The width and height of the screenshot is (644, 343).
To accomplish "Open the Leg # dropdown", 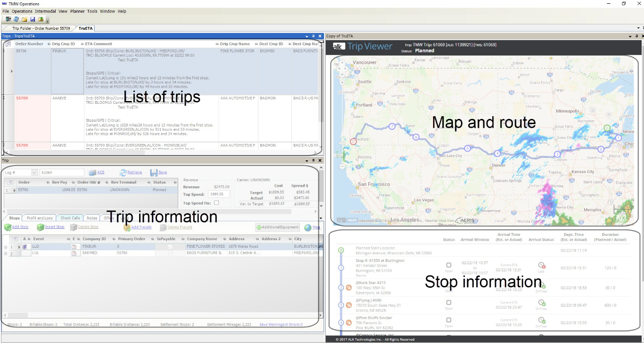I will pyautogui.click(x=34, y=173).
